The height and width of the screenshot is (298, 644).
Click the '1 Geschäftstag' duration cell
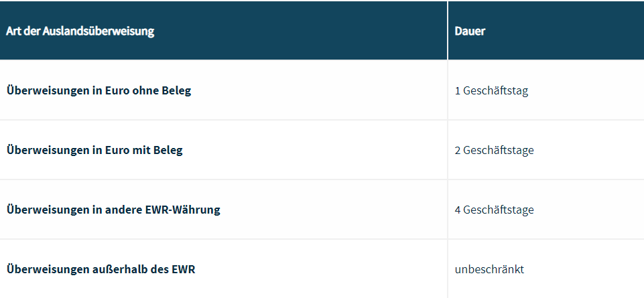click(491, 90)
